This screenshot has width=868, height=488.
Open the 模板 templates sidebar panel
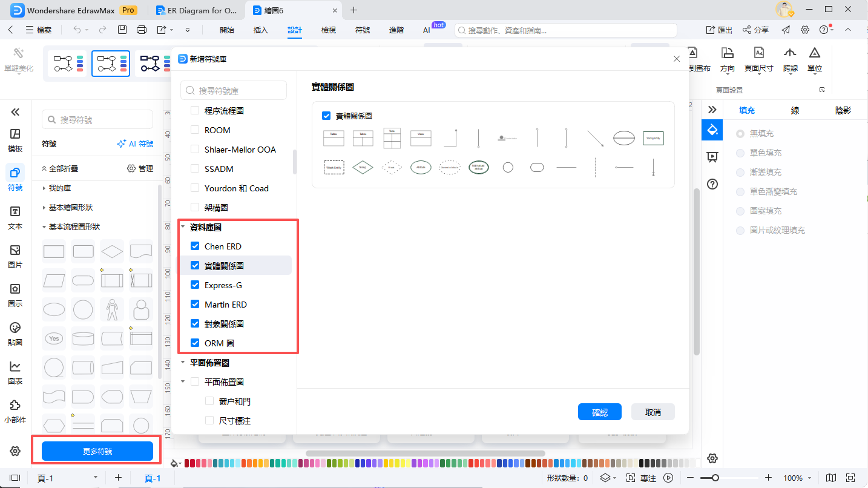[15, 140]
